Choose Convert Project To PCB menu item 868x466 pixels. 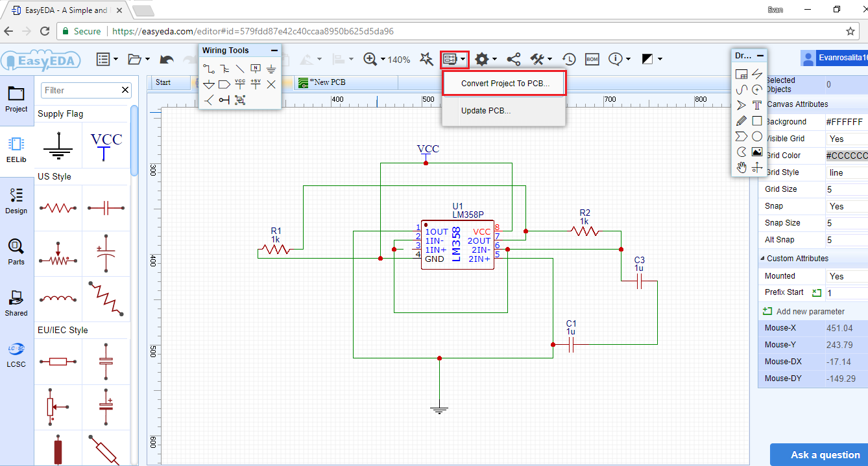[x=505, y=84]
